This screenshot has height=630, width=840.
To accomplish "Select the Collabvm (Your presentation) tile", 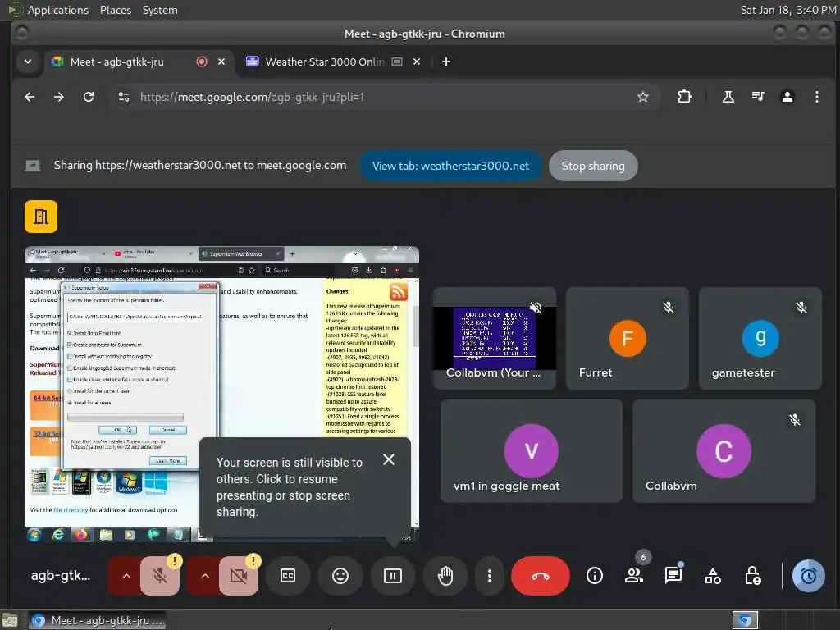I will [494, 339].
